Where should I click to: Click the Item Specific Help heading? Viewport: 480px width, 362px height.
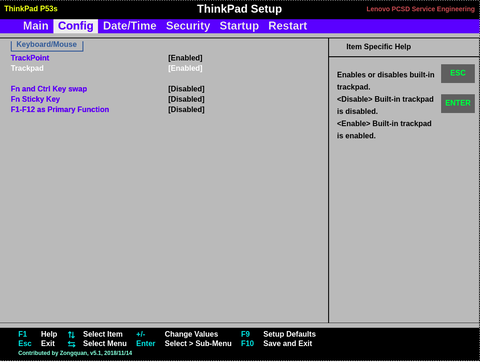coord(378,47)
